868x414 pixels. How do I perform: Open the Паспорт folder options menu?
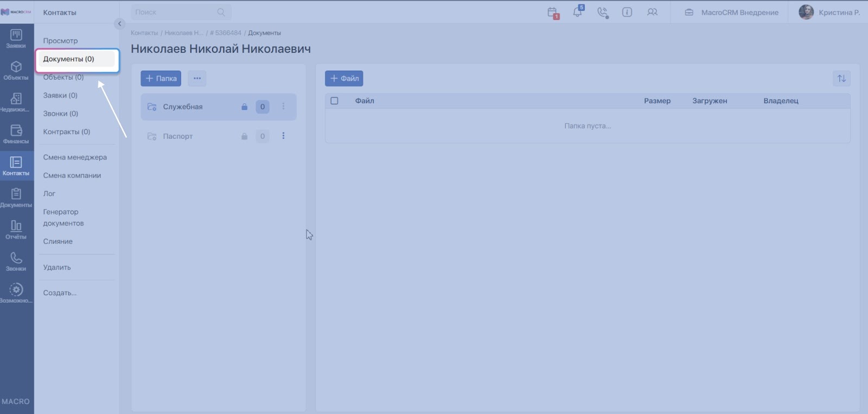point(283,136)
